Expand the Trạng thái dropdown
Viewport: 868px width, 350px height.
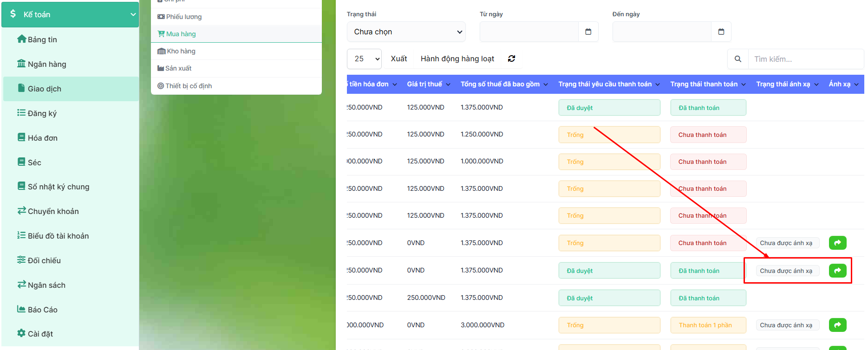pyautogui.click(x=406, y=32)
